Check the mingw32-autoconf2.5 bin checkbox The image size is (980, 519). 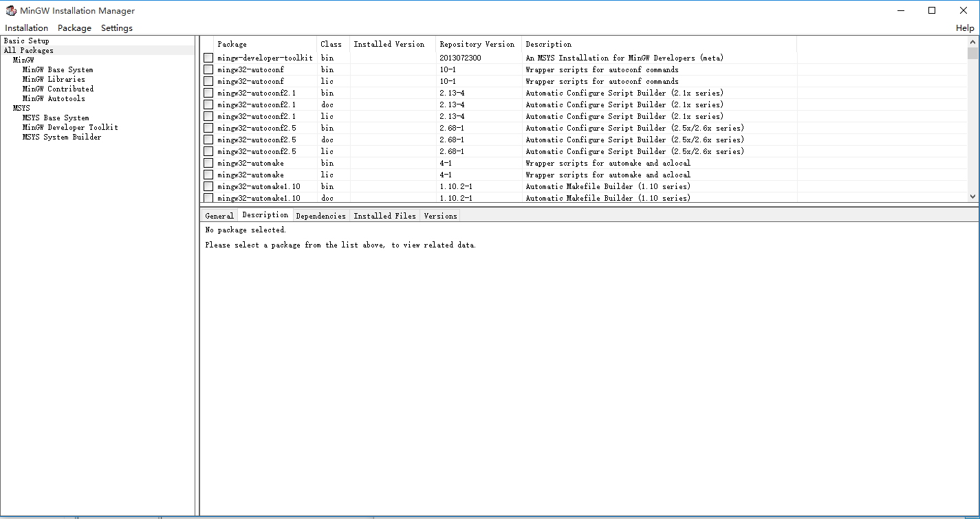pos(208,128)
